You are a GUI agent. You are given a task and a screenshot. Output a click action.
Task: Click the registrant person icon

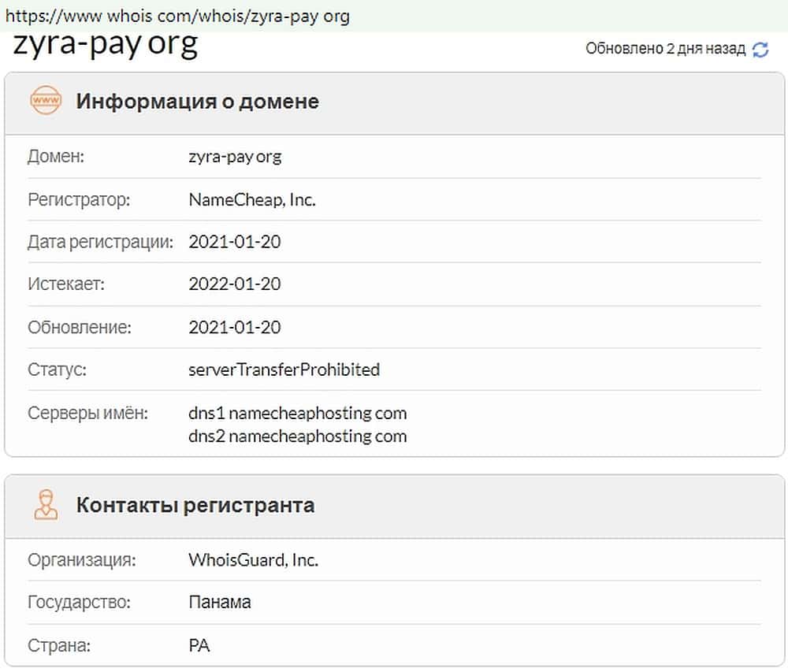point(45,504)
